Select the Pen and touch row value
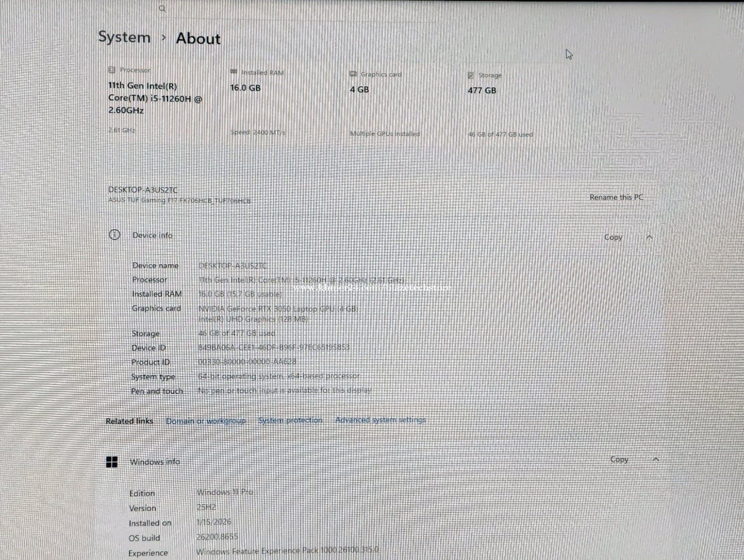Screen dimensions: 744x560 click(284, 391)
